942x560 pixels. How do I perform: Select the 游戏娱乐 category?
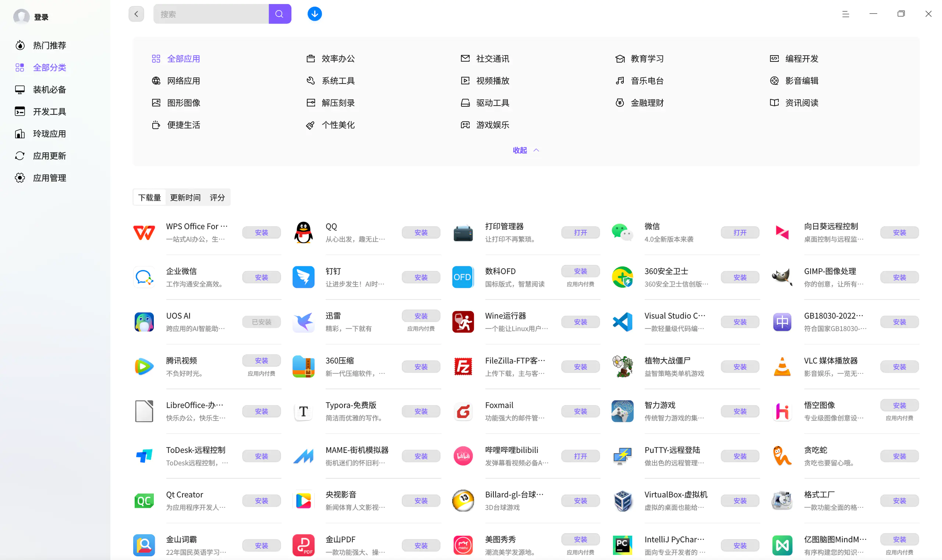click(x=492, y=125)
